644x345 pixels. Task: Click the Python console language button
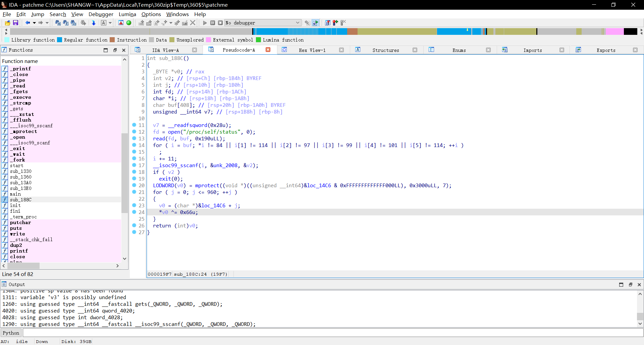point(11,333)
